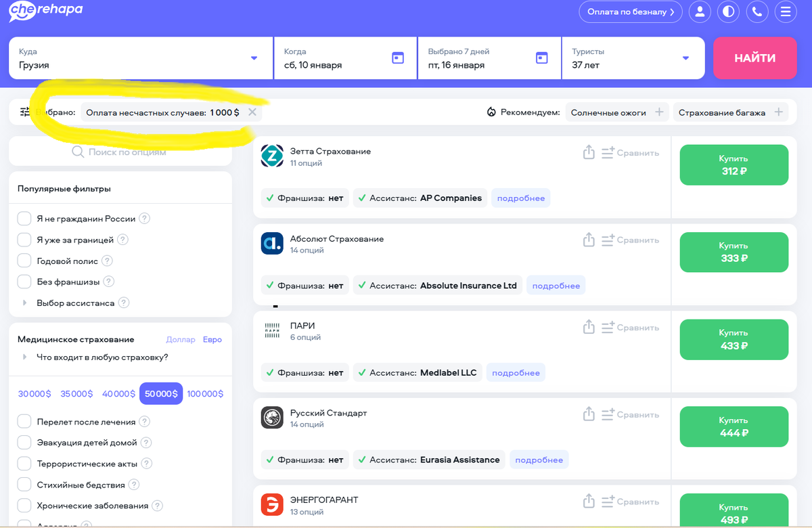Toggle the contrast theme icon

[x=729, y=12]
